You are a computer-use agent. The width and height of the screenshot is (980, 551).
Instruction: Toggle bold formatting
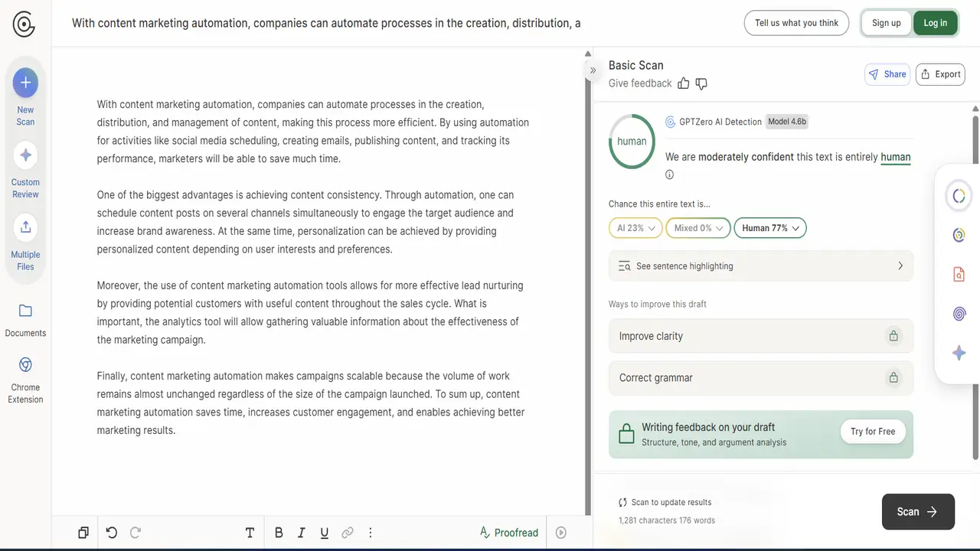coord(279,533)
